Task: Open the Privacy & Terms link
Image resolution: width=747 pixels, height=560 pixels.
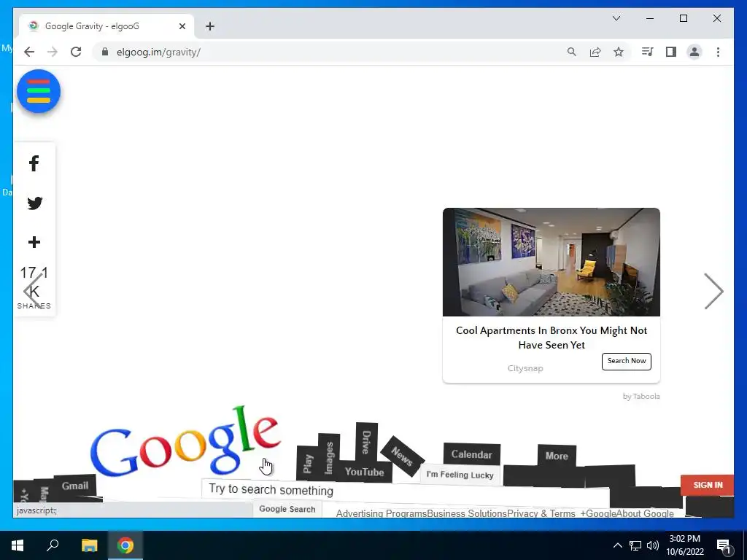Action: point(541,513)
